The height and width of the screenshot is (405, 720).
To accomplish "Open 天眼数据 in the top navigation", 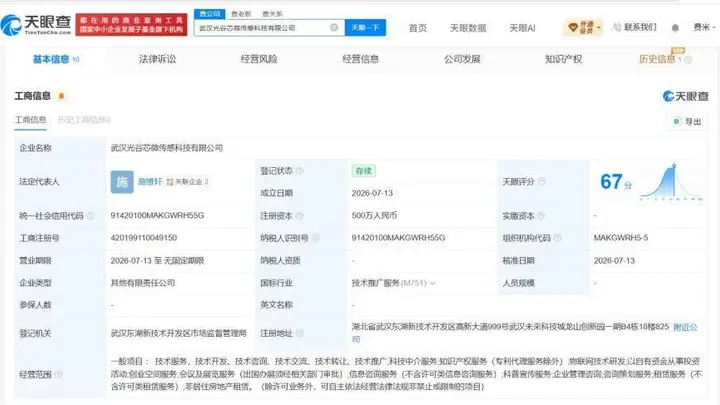I will 468,28.
